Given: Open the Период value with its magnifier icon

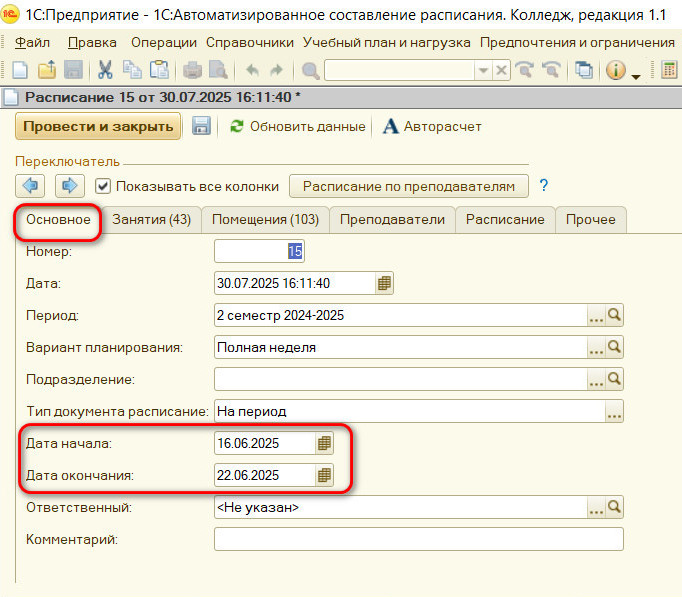Looking at the screenshot, I should 614,315.
